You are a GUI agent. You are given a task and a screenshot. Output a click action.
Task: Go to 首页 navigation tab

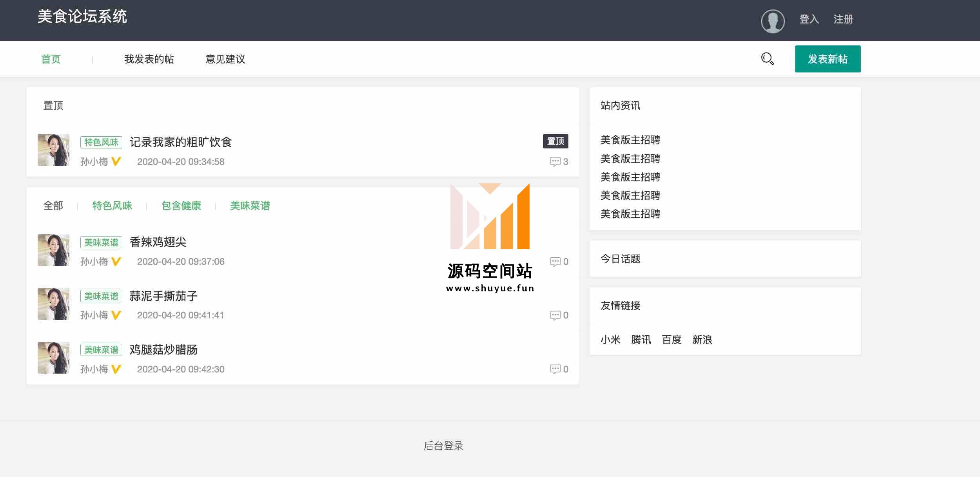[x=51, y=59]
